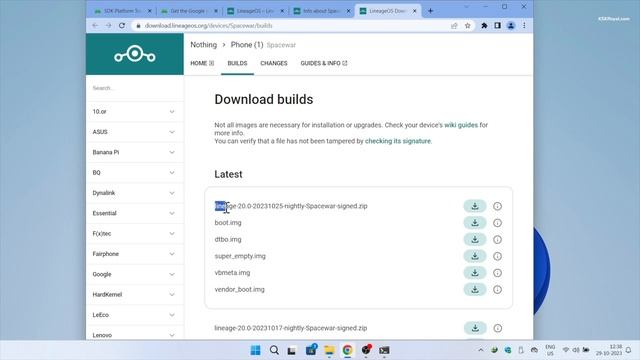The width and height of the screenshot is (640, 360).
Task: Expand BQ vendor list
Action: [x=134, y=173]
